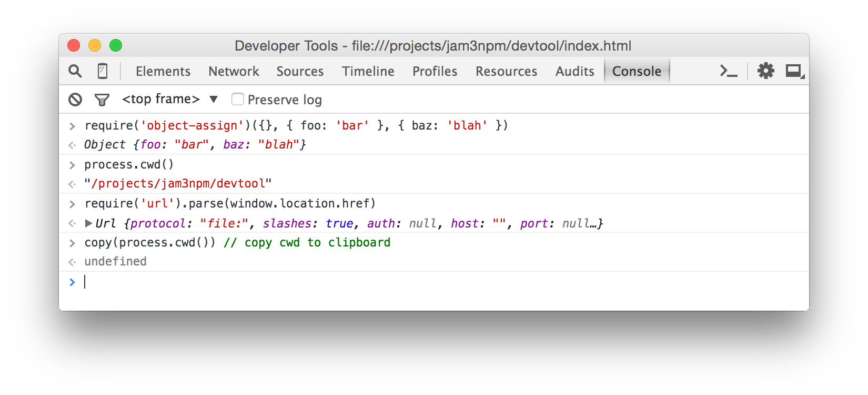Go to the Sources tab
This screenshot has width=868, height=395.
click(300, 71)
